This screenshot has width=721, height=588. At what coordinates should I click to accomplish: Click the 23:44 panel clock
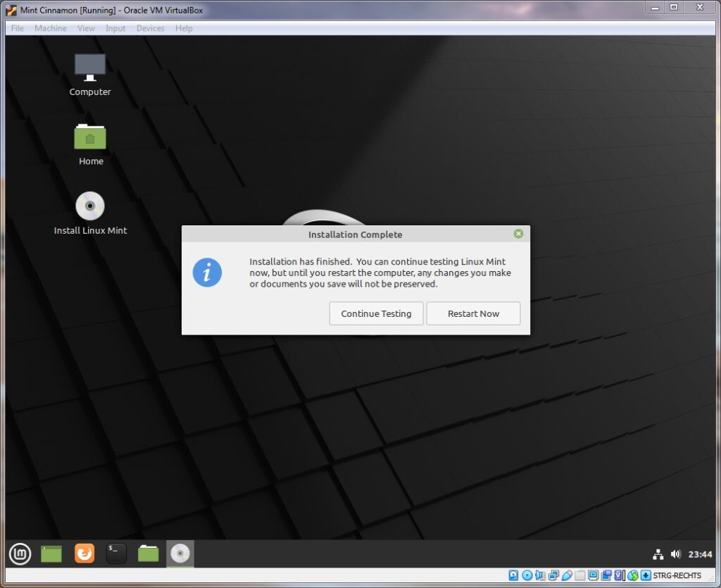700,554
